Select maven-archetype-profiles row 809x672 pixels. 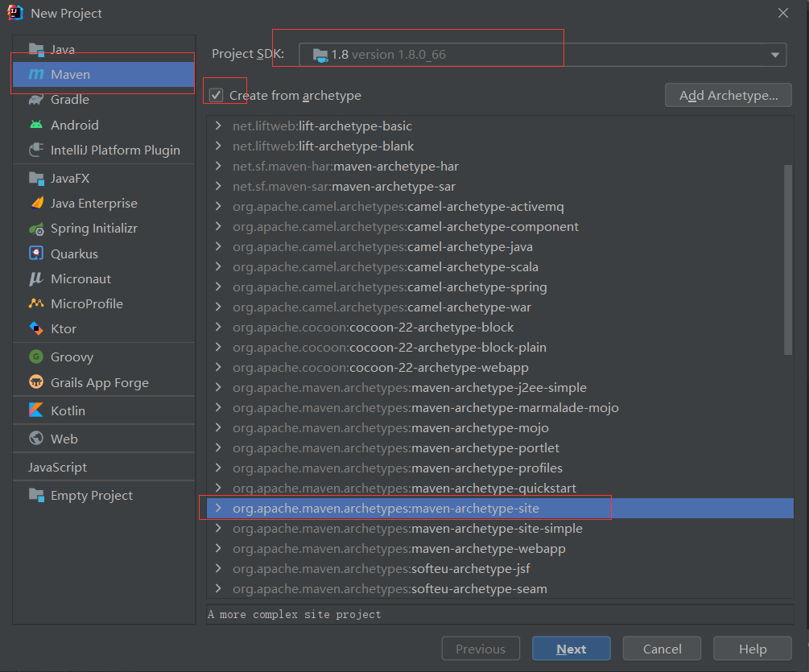pos(500,468)
